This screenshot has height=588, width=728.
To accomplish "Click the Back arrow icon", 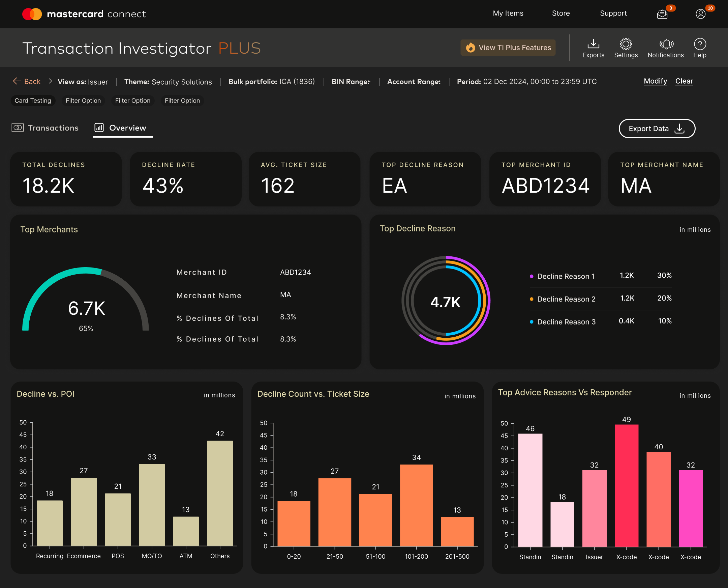I will tap(17, 81).
